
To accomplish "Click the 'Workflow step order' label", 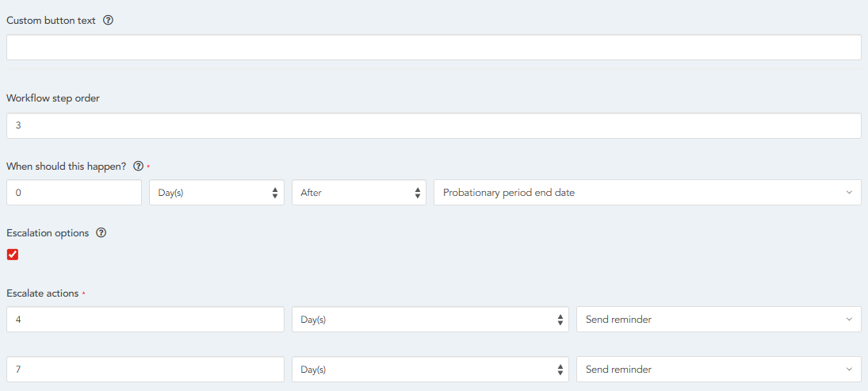I will (x=53, y=98).
